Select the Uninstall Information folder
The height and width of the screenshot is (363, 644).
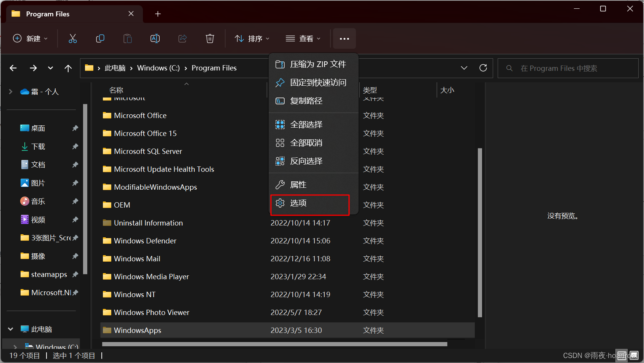[287, 223]
